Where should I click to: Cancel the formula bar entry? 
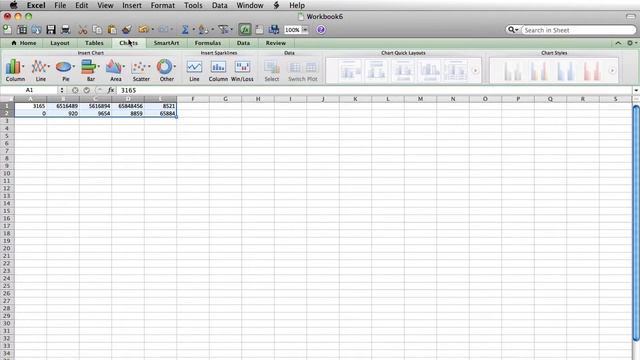click(75, 90)
